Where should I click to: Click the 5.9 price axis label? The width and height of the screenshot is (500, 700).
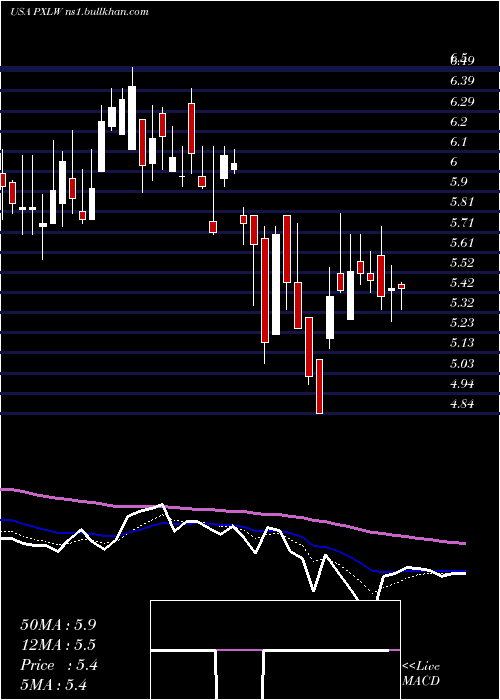(x=459, y=182)
